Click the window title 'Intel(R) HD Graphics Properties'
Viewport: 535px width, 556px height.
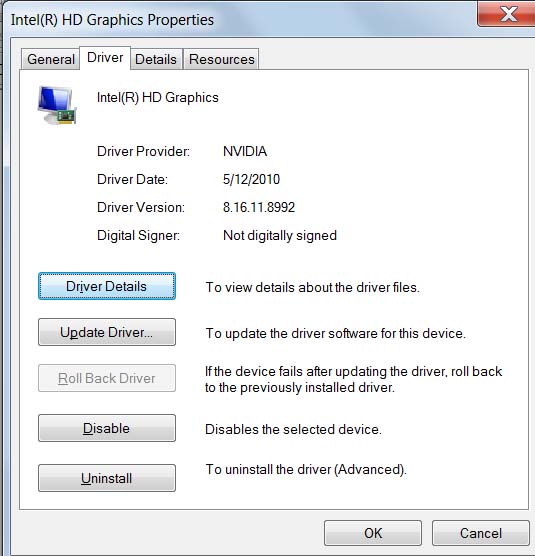pyautogui.click(x=112, y=20)
